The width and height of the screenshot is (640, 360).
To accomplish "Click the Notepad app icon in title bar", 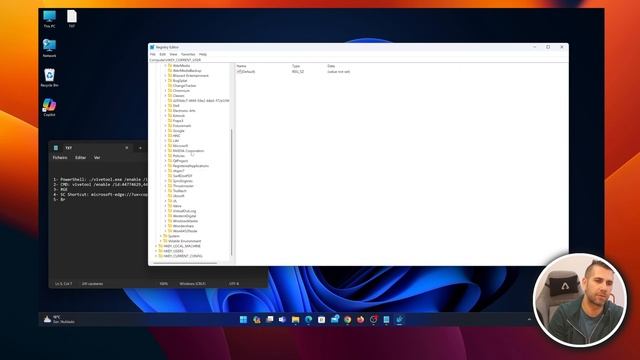I will (x=56, y=148).
